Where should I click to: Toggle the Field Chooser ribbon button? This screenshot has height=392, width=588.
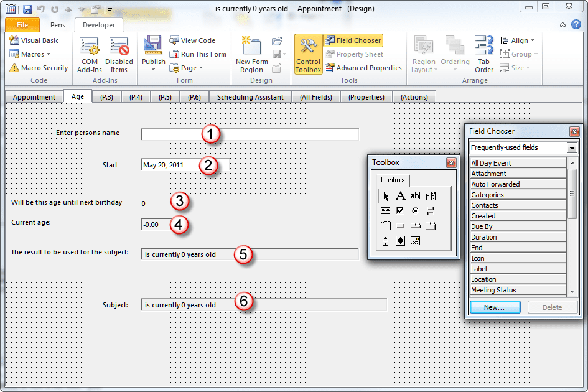click(353, 40)
